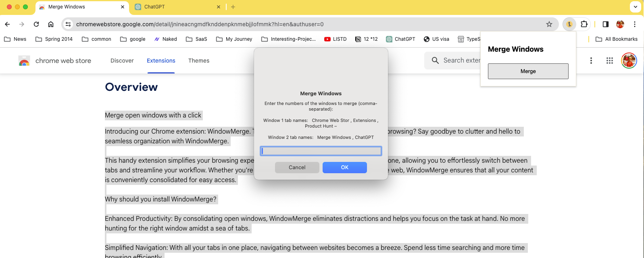Click Cancel in the Merge Windows dialog

[x=297, y=168]
